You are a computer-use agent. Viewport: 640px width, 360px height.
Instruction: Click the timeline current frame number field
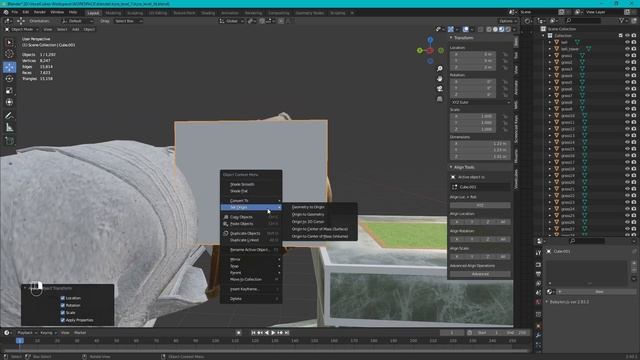click(x=452, y=333)
